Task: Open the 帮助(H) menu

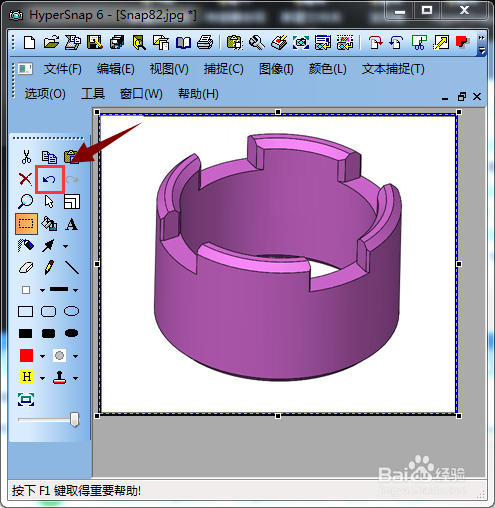Action: click(x=198, y=94)
